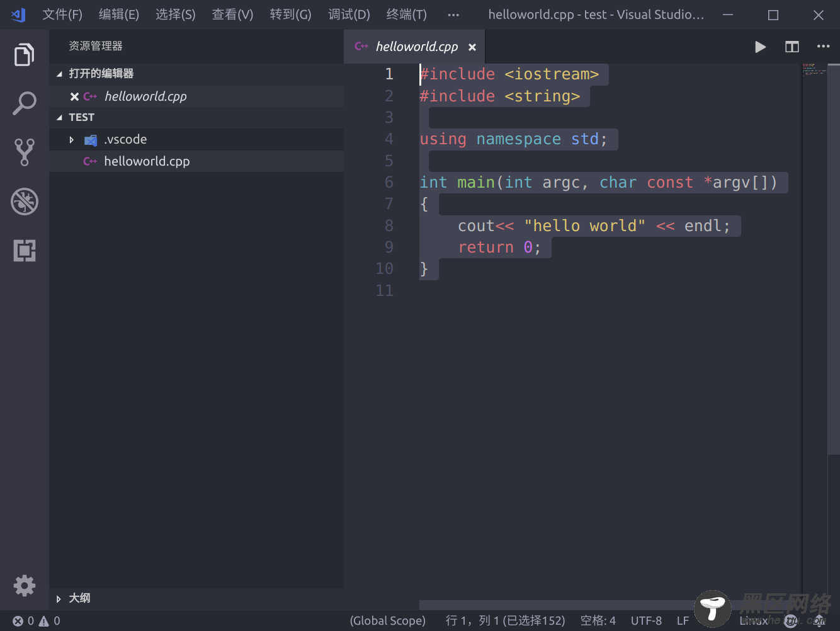Click line number 1 in the gutter

click(389, 74)
